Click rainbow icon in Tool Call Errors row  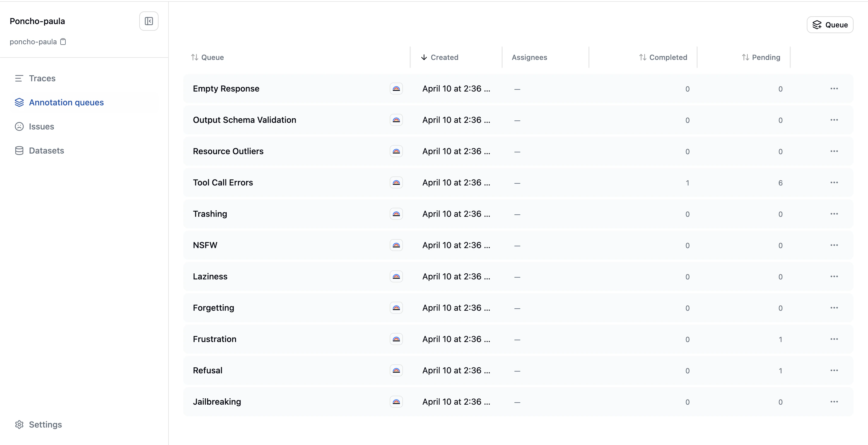pyautogui.click(x=396, y=182)
